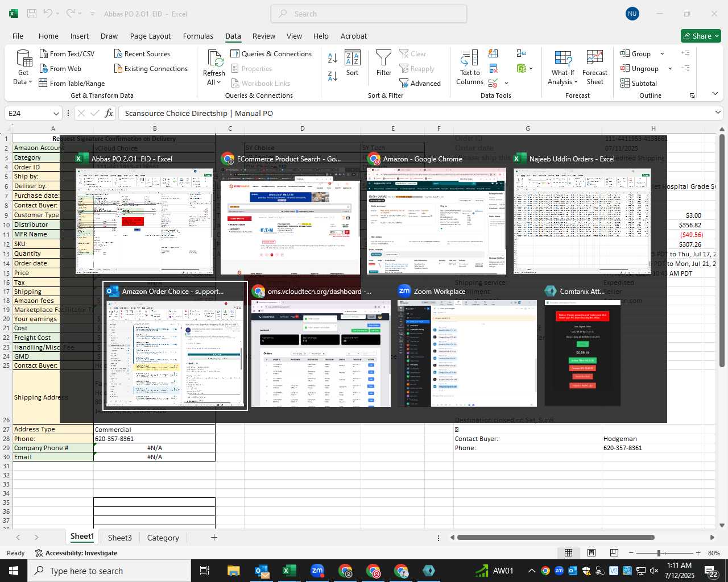The image size is (728, 582).
Task: Open the File menu
Action: [x=18, y=36]
